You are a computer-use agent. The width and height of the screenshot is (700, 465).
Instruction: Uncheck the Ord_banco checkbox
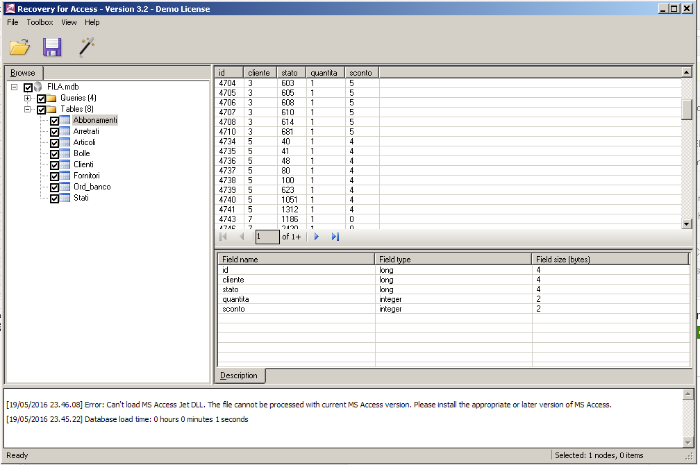click(54, 188)
